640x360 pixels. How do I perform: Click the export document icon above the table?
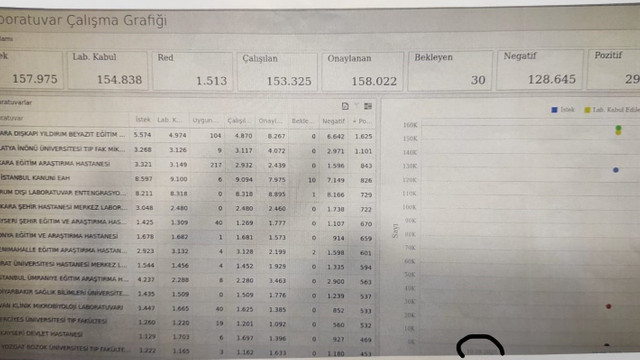point(345,106)
